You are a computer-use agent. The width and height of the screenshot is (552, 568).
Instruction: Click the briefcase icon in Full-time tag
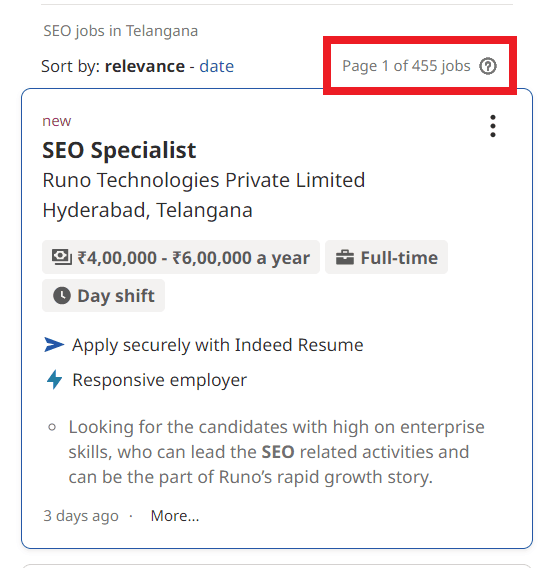tap(345, 258)
